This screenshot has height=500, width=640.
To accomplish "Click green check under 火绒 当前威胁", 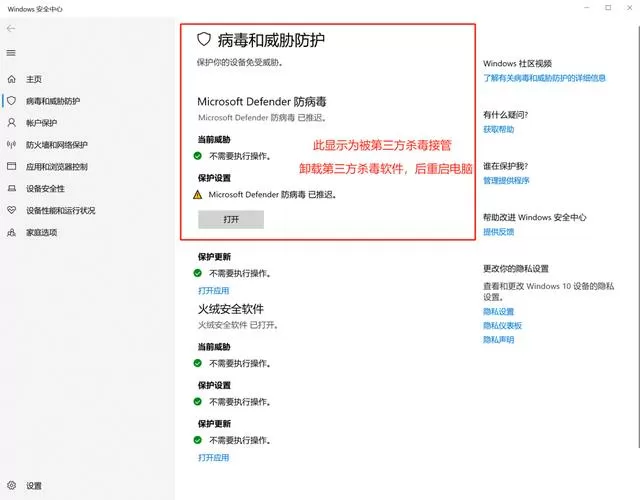I will (198, 363).
